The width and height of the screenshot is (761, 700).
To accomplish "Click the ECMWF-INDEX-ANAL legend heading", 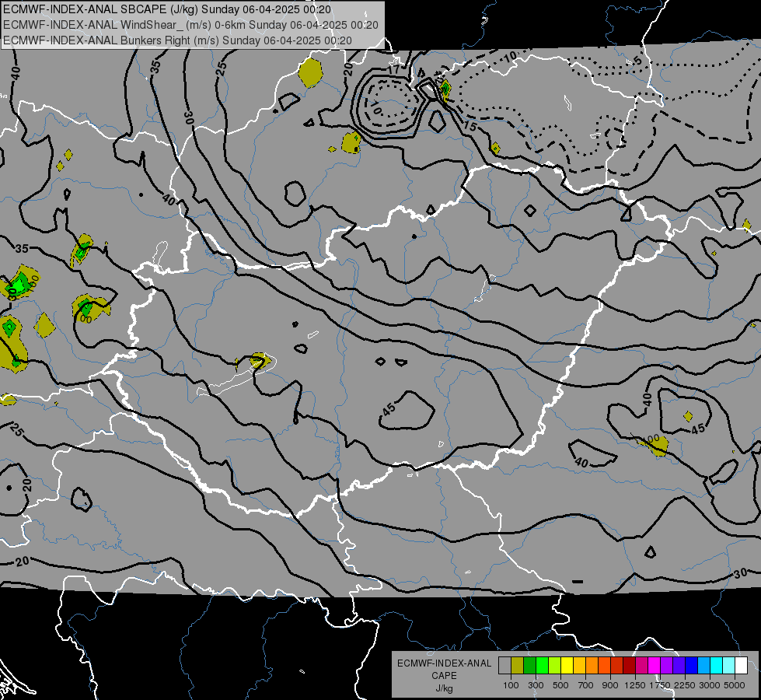I will (444, 663).
